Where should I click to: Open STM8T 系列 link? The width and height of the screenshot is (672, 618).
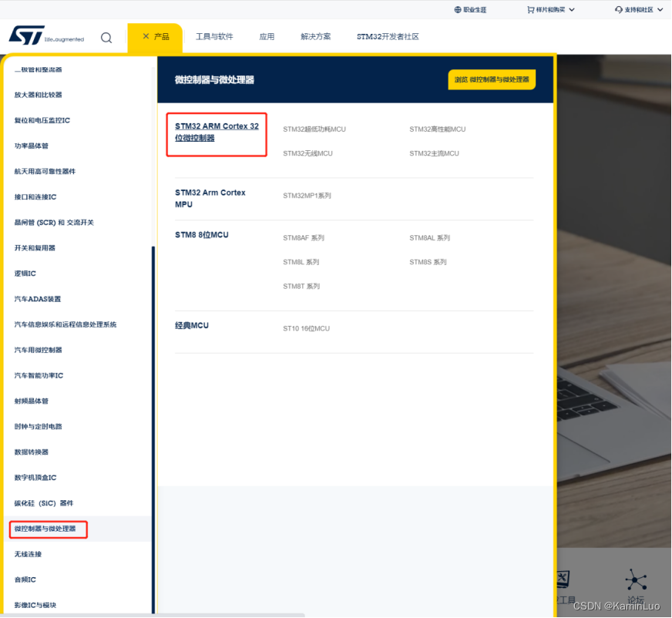tap(301, 287)
